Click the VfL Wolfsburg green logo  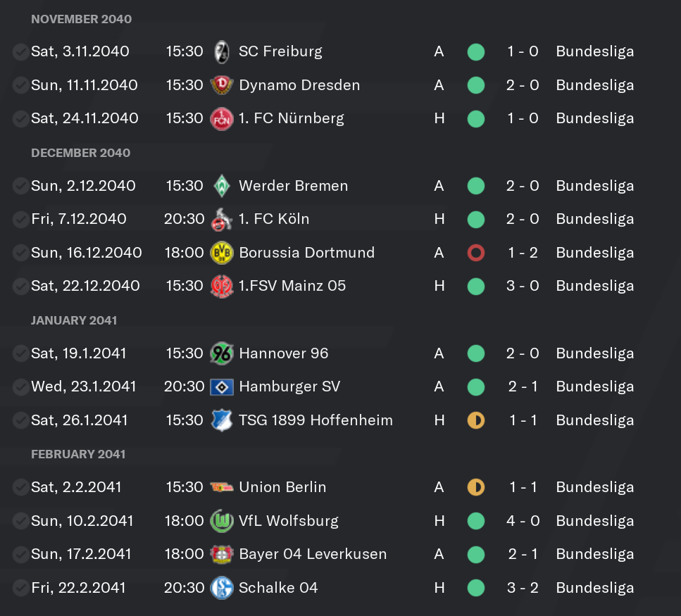(222, 521)
